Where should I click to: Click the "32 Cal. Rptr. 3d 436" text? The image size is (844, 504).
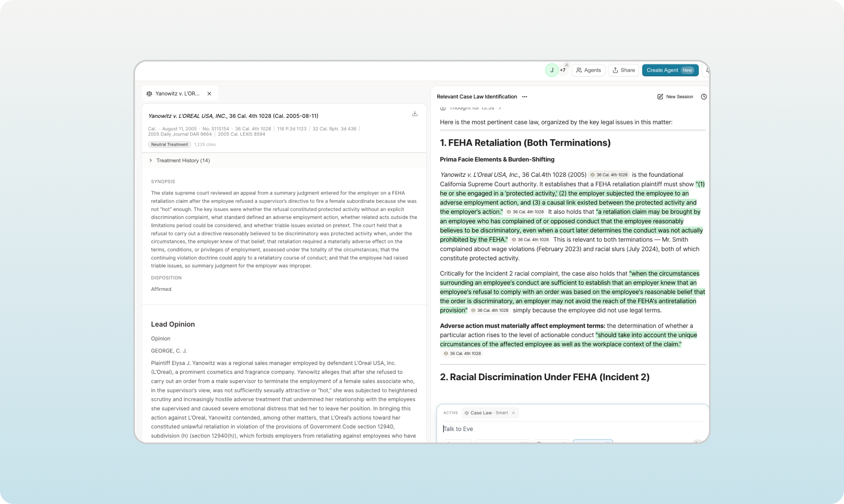[334, 129]
